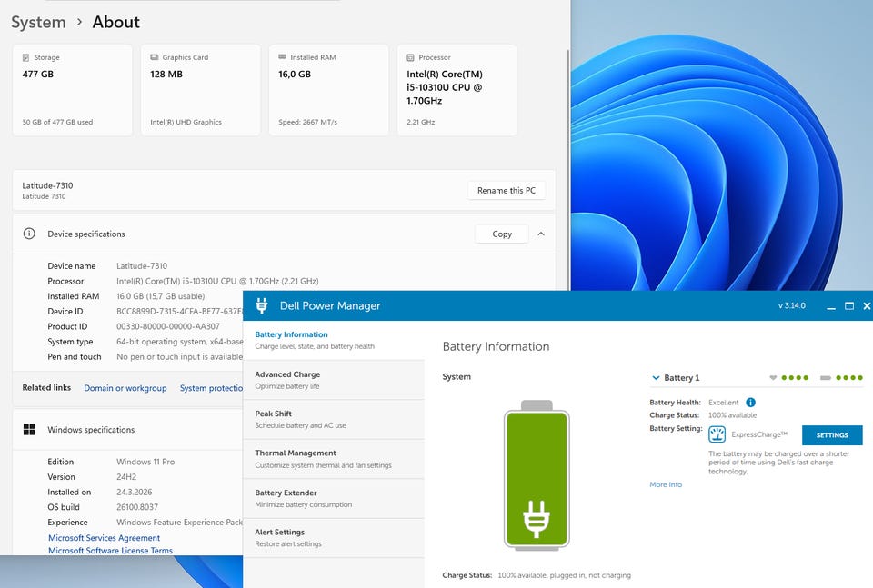Click the bottom Charge Status plugged in text

point(564,575)
